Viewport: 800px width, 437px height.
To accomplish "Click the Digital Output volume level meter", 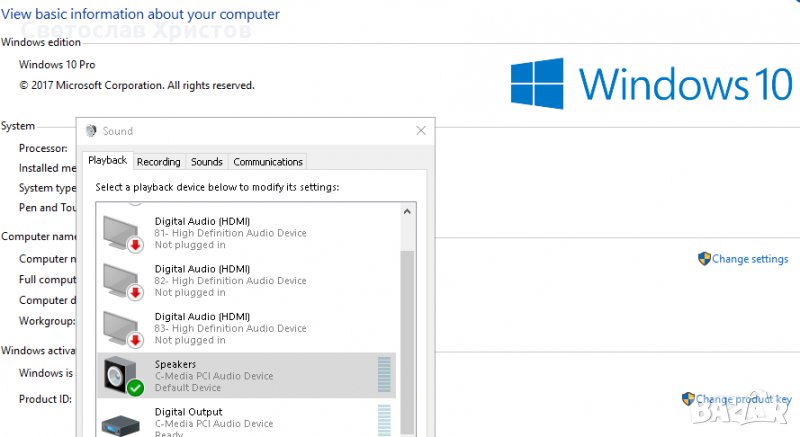I will click(384, 420).
